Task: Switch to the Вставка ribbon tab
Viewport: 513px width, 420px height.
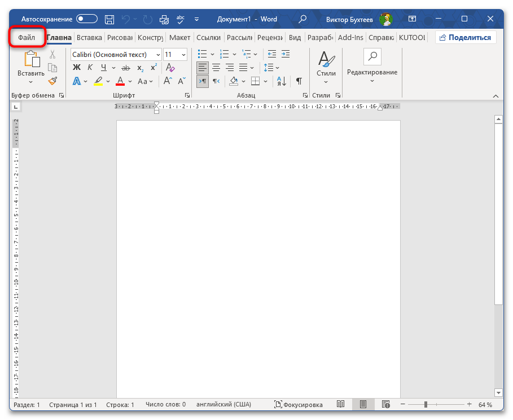Action: [x=89, y=37]
